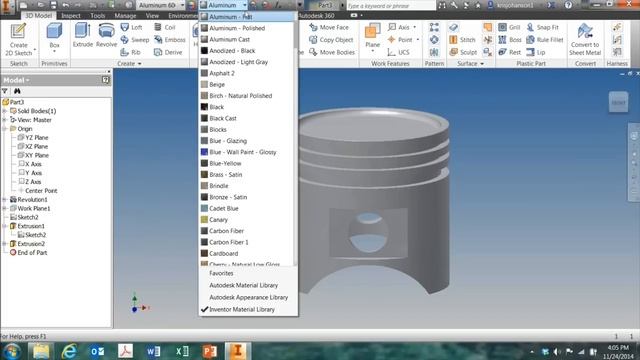Open Word from the taskbar
Image resolution: width=640 pixels, height=360 pixels.
pos(153,351)
